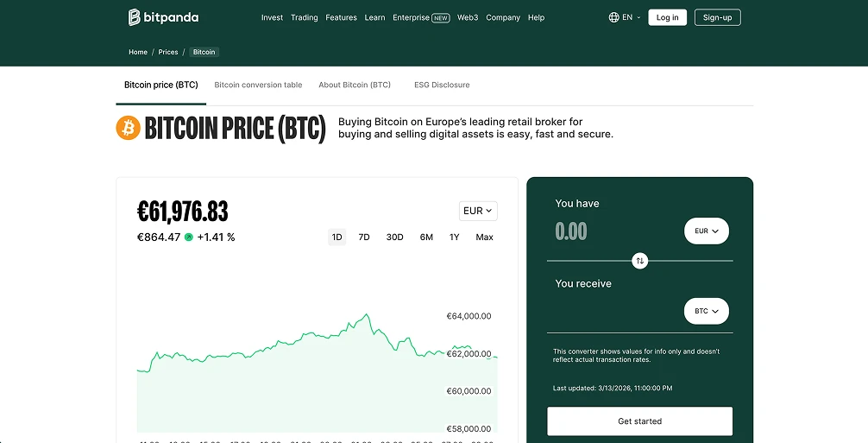
Task: Switch to About Bitcoin (BTC) tab
Action: 355,85
